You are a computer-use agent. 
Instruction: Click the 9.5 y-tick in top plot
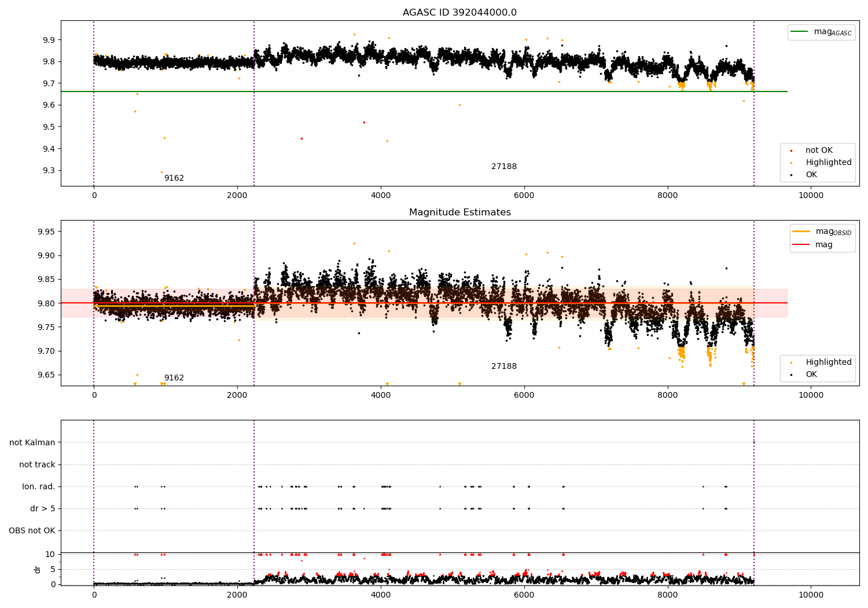[49, 127]
